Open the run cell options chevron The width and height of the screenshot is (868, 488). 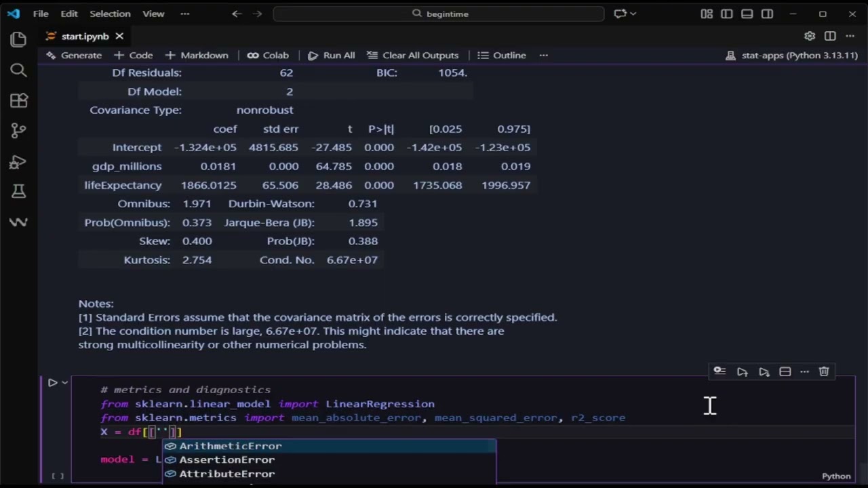[65, 382]
